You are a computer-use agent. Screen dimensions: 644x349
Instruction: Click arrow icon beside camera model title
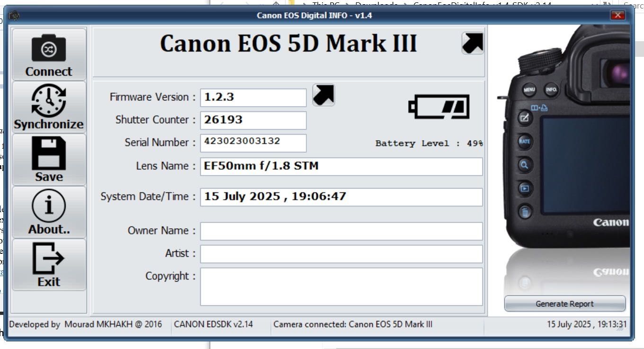point(473,43)
